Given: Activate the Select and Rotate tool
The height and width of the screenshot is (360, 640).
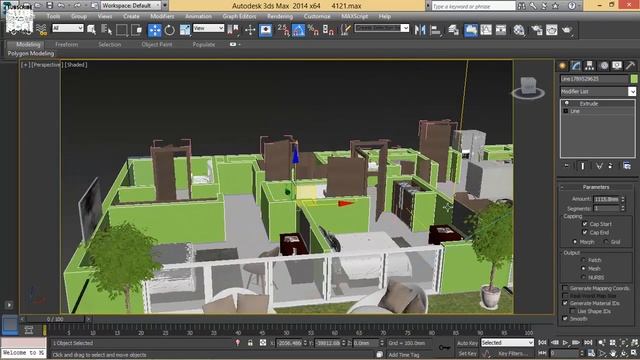Looking at the screenshot, I should click(170, 30).
